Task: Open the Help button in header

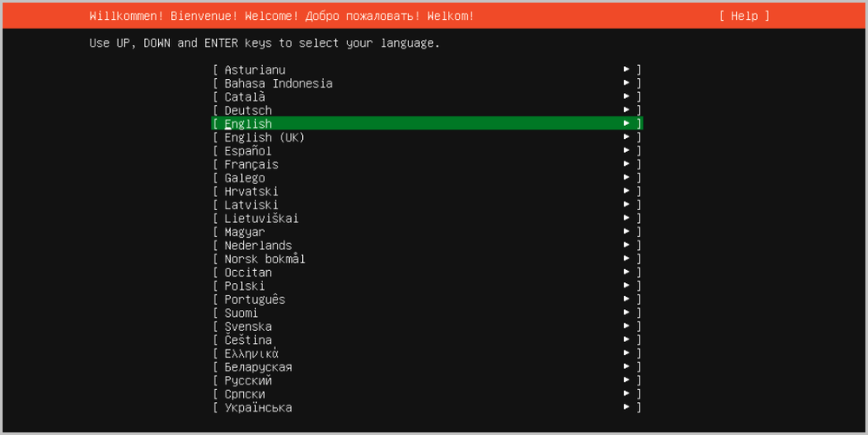Action: (x=744, y=16)
